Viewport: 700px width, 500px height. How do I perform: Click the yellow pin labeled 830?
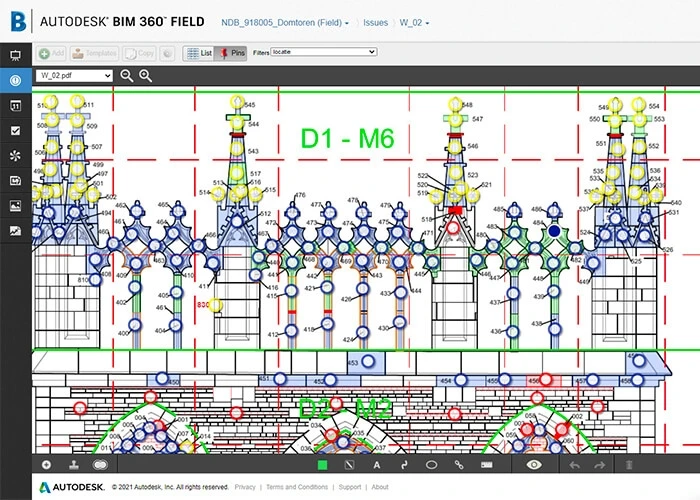[x=215, y=305]
